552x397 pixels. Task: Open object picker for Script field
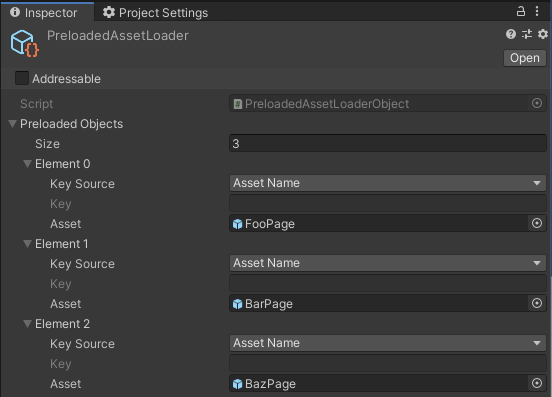pos(537,103)
